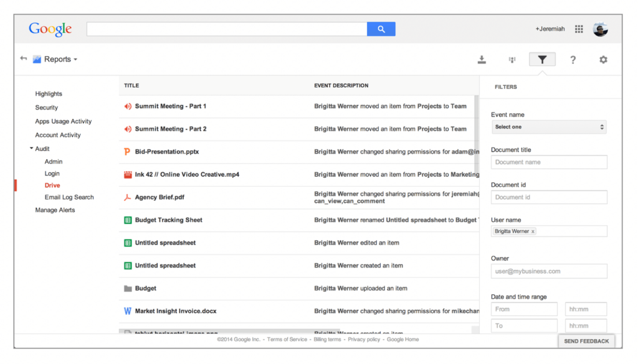Open the Google apps grid

pyautogui.click(x=579, y=29)
